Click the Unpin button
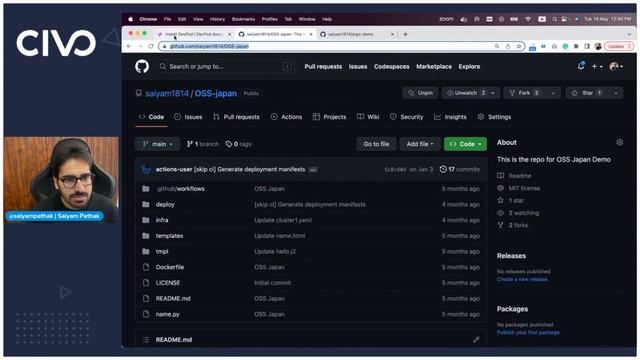This screenshot has height=360, width=640. coord(420,93)
